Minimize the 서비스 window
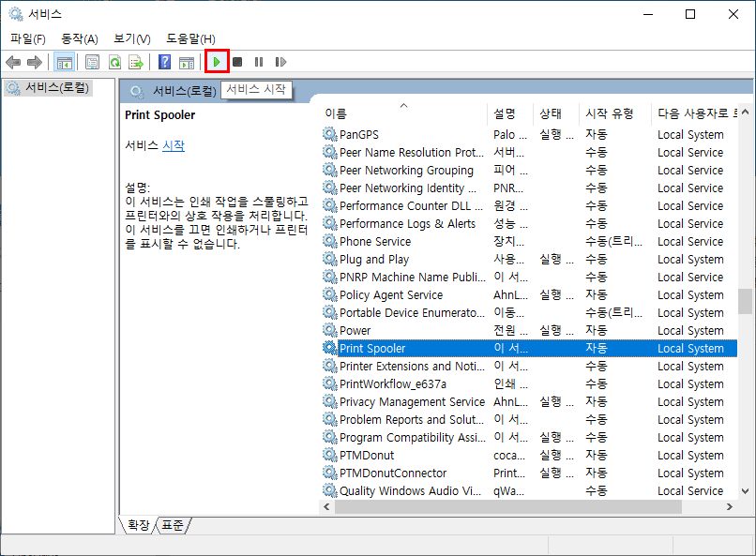 pyautogui.click(x=648, y=14)
